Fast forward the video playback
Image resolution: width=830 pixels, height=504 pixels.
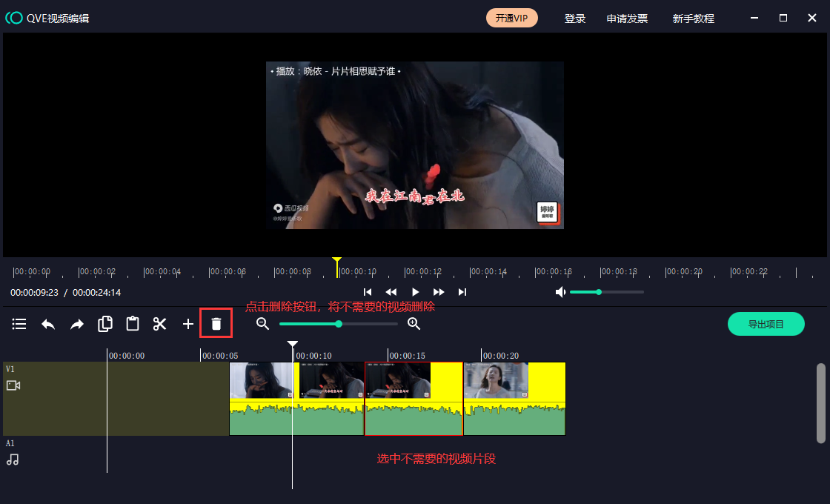(439, 292)
